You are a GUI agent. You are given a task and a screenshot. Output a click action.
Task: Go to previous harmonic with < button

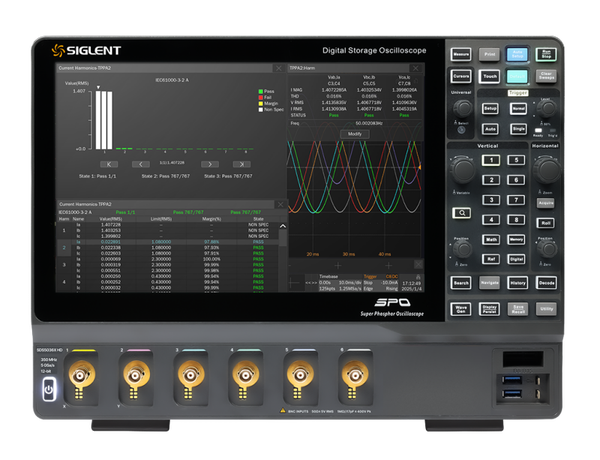[140, 164]
